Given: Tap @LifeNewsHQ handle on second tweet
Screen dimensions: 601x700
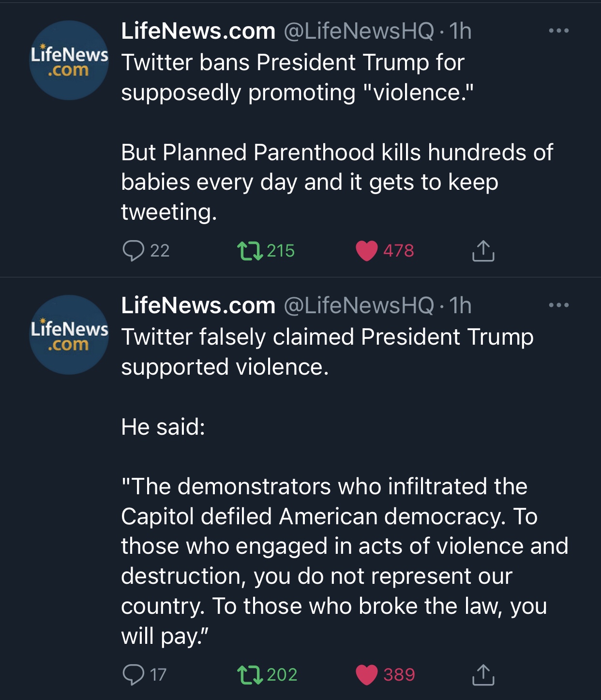Looking at the screenshot, I should click(x=359, y=305).
